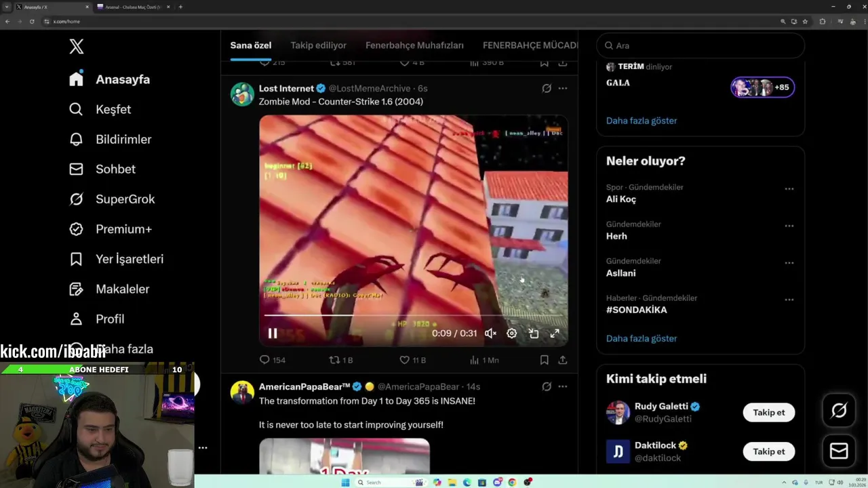The width and height of the screenshot is (868, 488).
Task: Go to Anasayfa in the sidebar
Action: coord(109,79)
